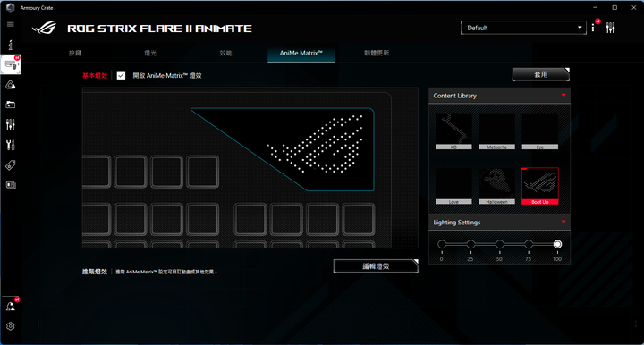Open Scenario Profiles sliders icon in sidebar
The image size is (644, 345).
tap(10, 124)
